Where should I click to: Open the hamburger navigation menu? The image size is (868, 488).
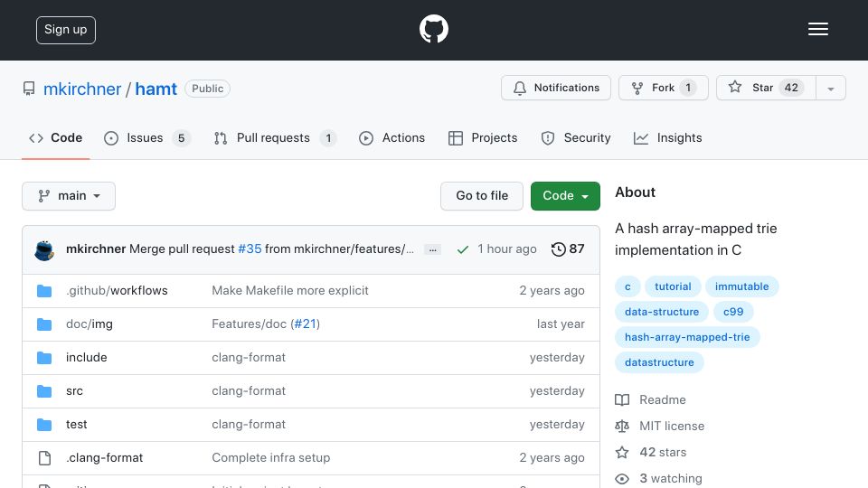click(817, 29)
